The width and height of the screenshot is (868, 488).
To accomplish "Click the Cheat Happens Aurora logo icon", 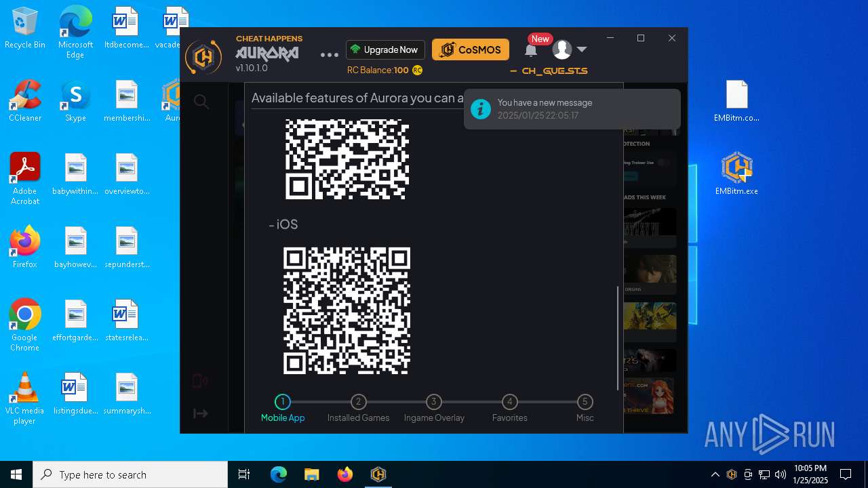I will [203, 57].
